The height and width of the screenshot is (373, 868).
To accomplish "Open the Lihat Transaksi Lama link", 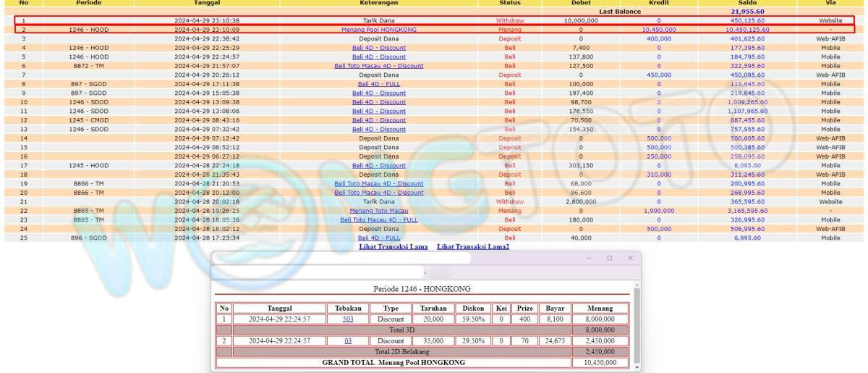I will (394, 247).
